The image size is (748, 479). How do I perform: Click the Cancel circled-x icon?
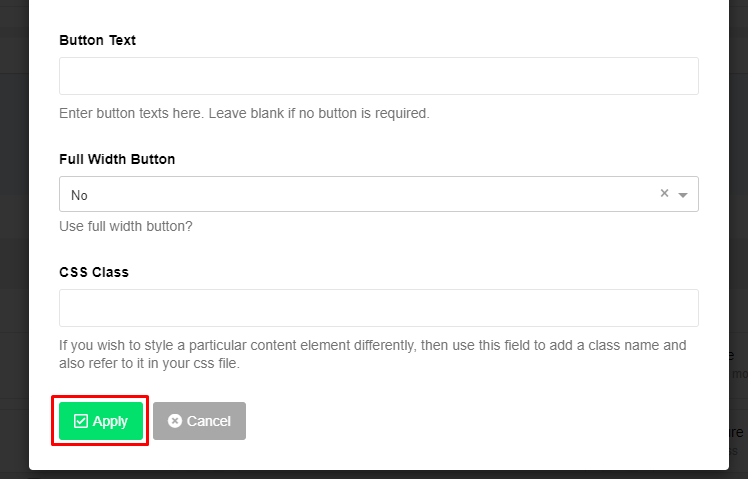pyautogui.click(x=175, y=421)
